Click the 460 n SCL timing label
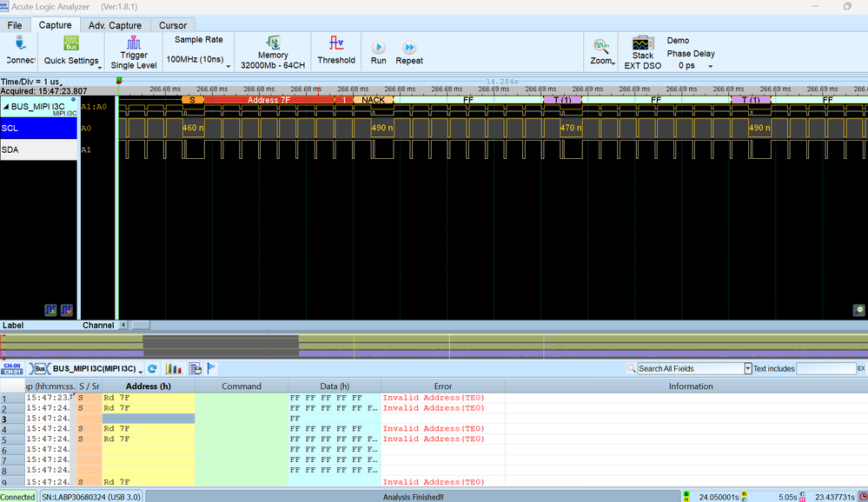Viewport: 868px width, 502px height. pos(193,128)
